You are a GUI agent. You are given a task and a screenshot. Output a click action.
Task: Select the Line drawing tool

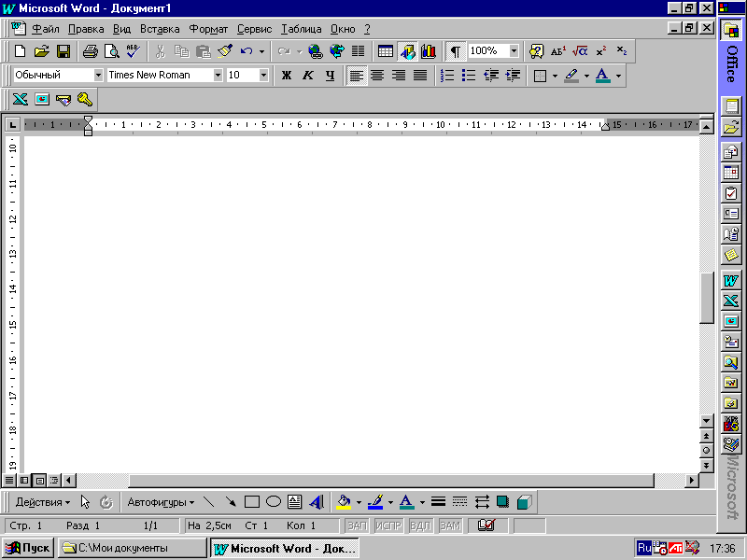(208, 502)
